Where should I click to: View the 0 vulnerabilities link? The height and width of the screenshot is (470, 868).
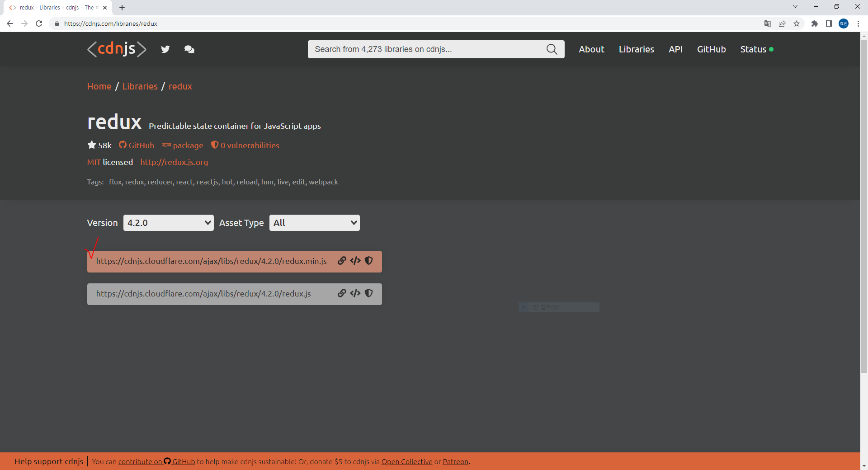point(245,145)
